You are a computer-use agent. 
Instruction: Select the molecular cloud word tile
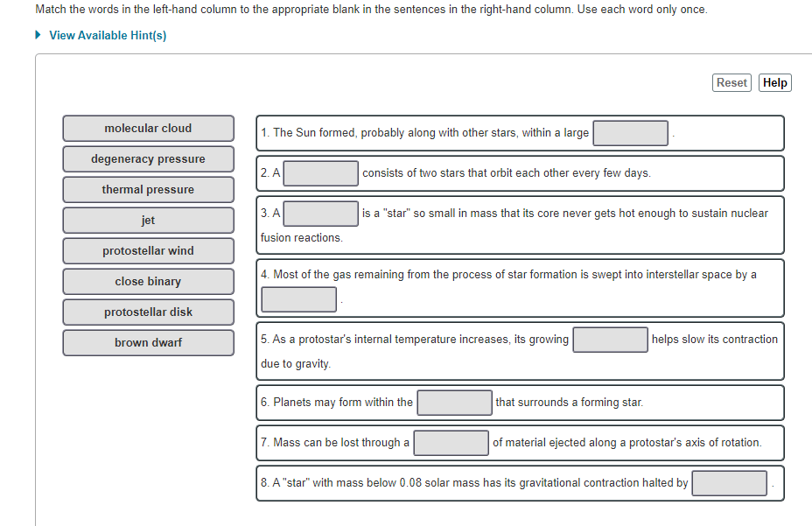click(148, 129)
